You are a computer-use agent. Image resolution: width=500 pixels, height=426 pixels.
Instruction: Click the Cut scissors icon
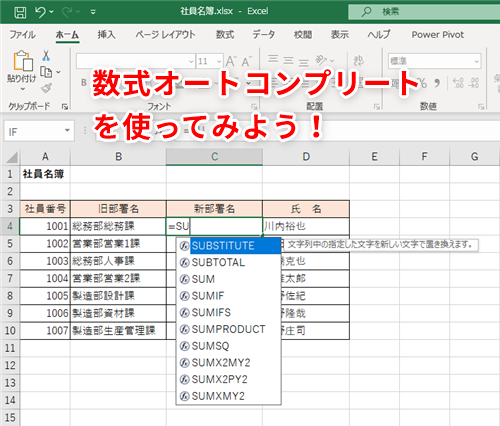pyautogui.click(x=46, y=56)
